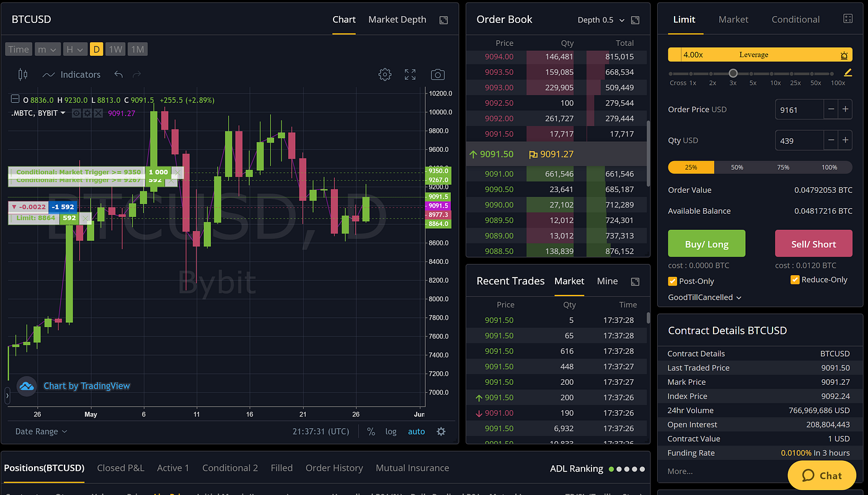Hide the .MBTC indicator with eye icon
The height and width of the screenshot is (495, 868).
pyautogui.click(x=76, y=113)
